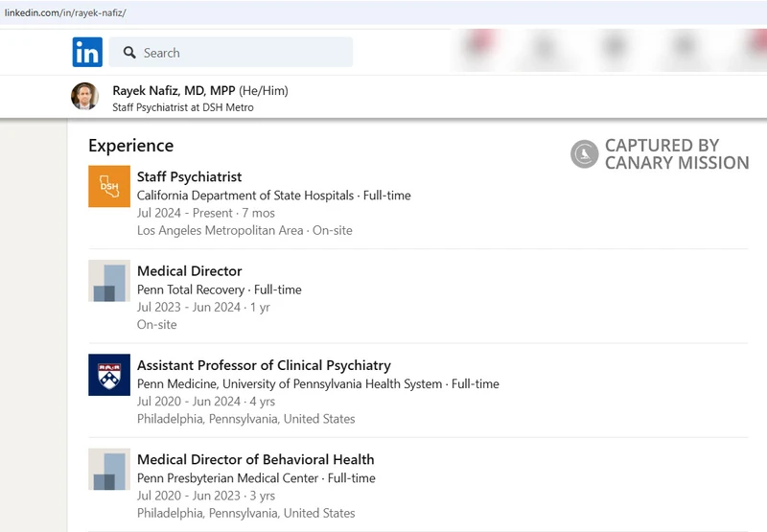
Task: Click Jul 2020 - Jun 2023 · 3 yrs
Action: 206,496
